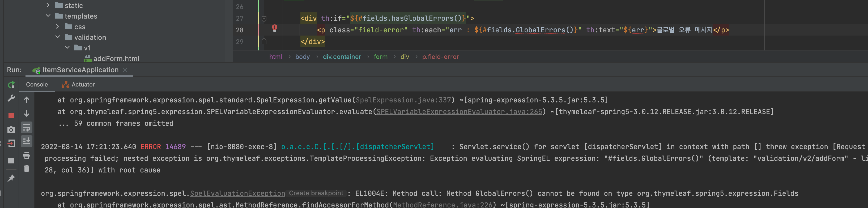Click the addForm.html file icon
Screen dimensions: 868x208
coord(88,59)
